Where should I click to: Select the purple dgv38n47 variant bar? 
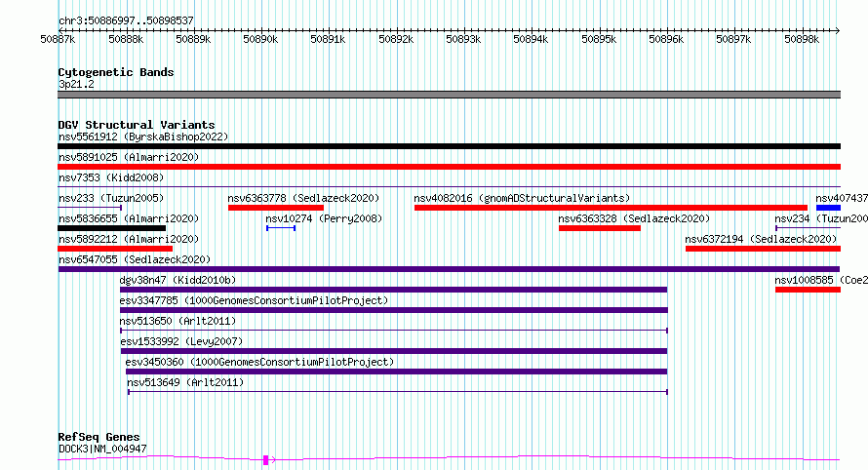(x=394, y=290)
